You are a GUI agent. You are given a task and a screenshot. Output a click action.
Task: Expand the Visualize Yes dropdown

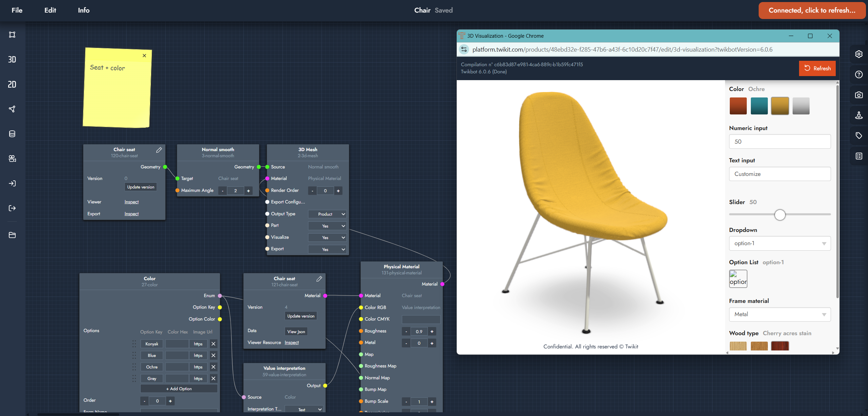tap(327, 238)
